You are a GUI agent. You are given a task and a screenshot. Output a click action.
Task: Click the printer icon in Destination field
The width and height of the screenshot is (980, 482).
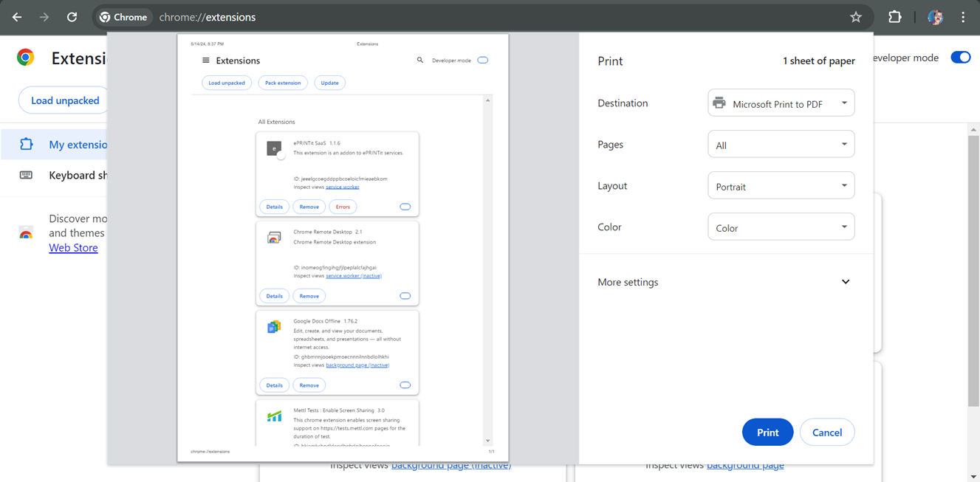[x=720, y=103]
